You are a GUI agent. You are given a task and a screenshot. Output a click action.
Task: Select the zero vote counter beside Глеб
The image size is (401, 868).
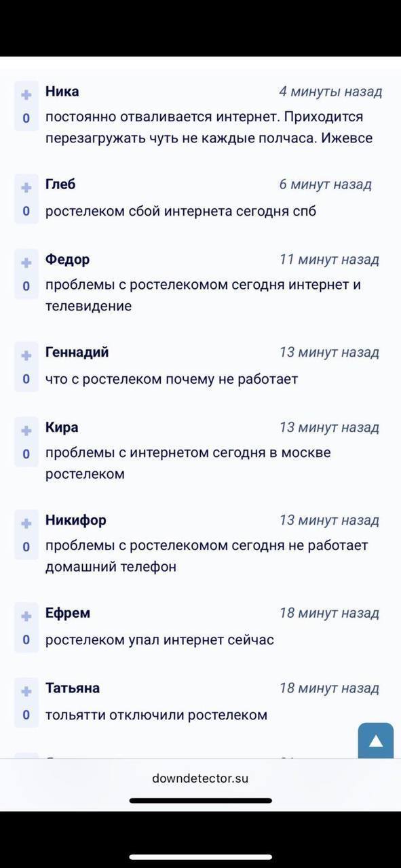pyautogui.click(x=26, y=210)
